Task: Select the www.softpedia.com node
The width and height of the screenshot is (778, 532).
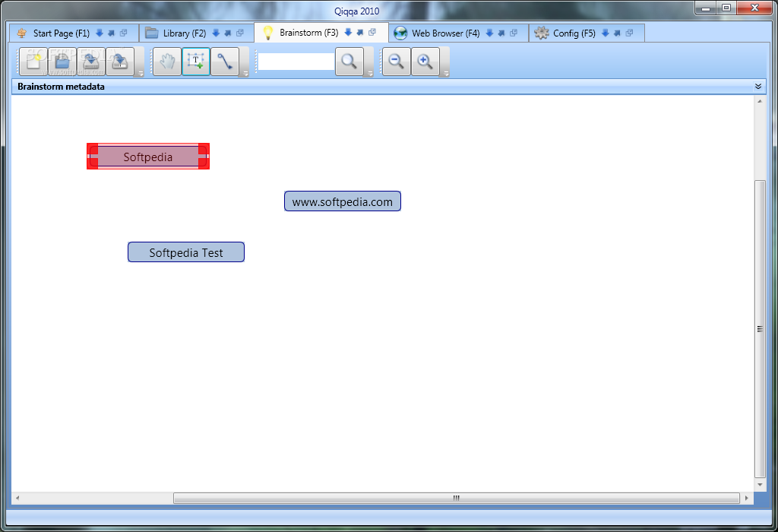Action: tap(343, 201)
